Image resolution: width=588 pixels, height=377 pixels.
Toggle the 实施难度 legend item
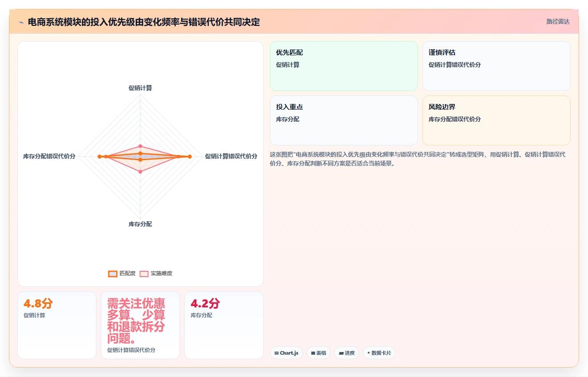(156, 273)
